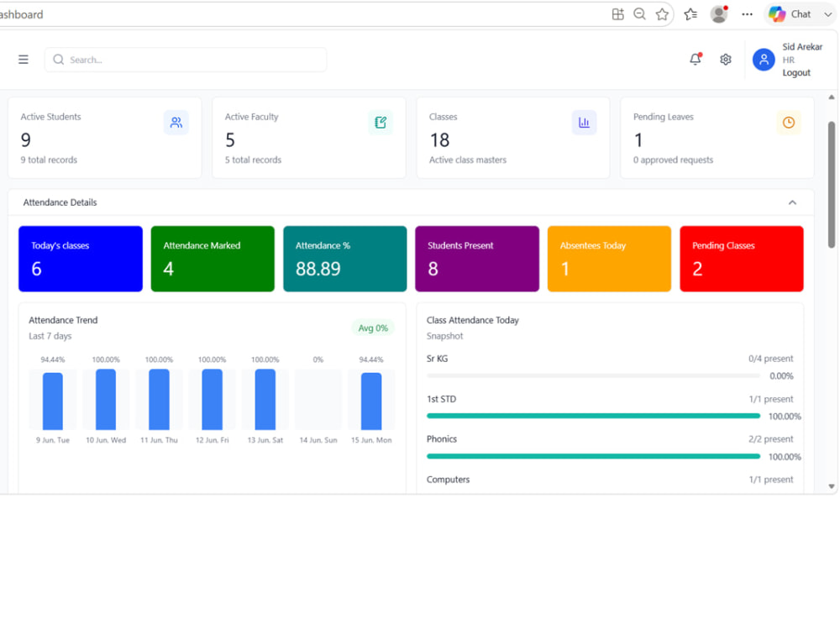This screenshot has width=840, height=630.
Task: Collapse the Attendance Details section
Action: [x=792, y=202]
